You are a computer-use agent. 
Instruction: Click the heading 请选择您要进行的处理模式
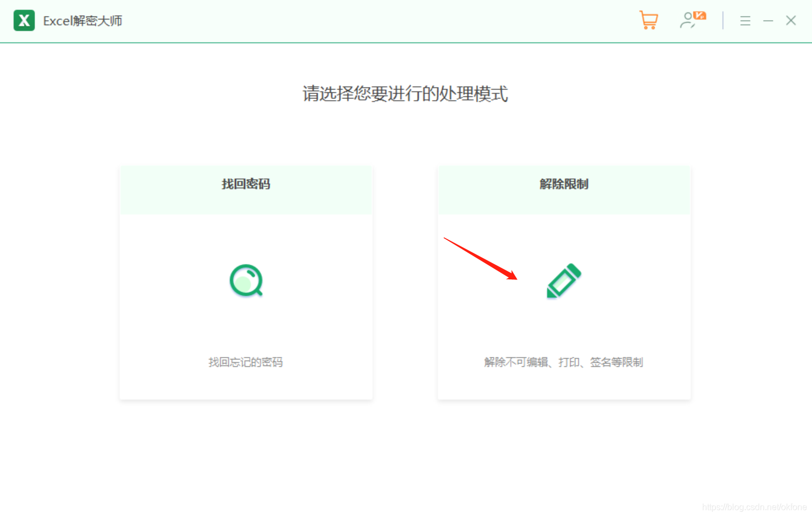pos(405,94)
